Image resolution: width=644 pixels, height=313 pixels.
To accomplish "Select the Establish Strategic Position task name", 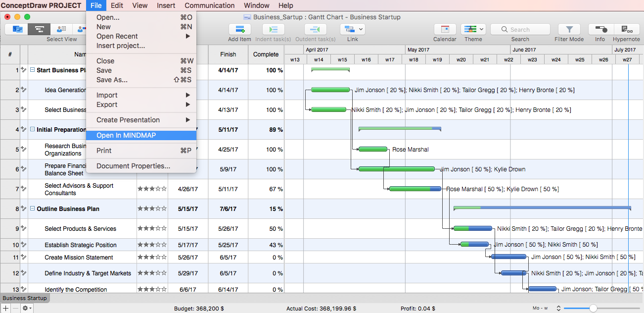I will pyautogui.click(x=81, y=245).
